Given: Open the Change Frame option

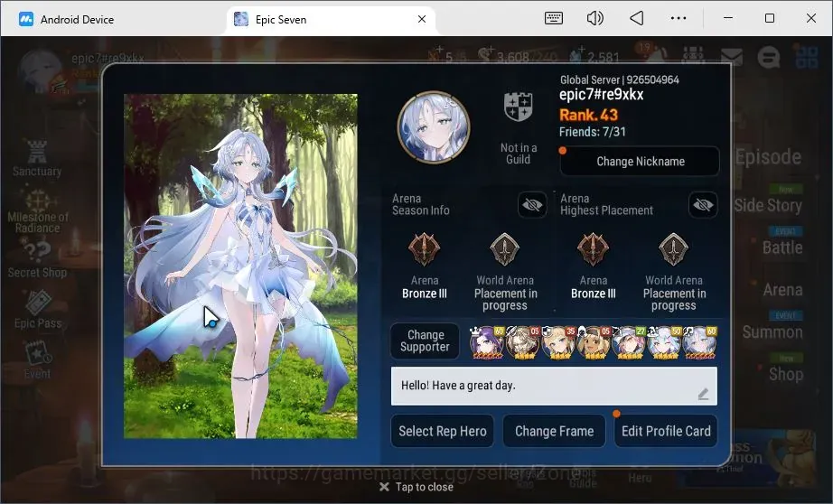Looking at the screenshot, I should click(x=554, y=431).
